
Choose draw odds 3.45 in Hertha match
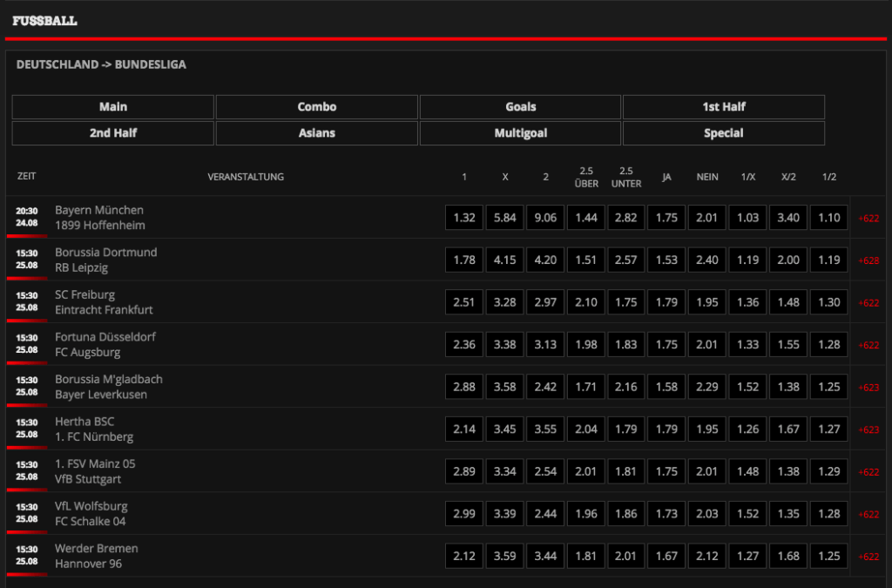click(x=504, y=429)
